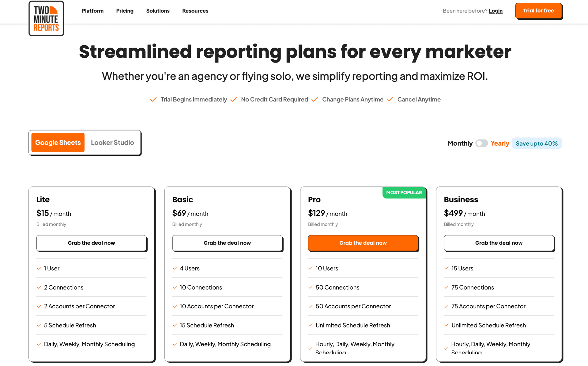Click the checkmark next to 15 Users

tap(447, 268)
